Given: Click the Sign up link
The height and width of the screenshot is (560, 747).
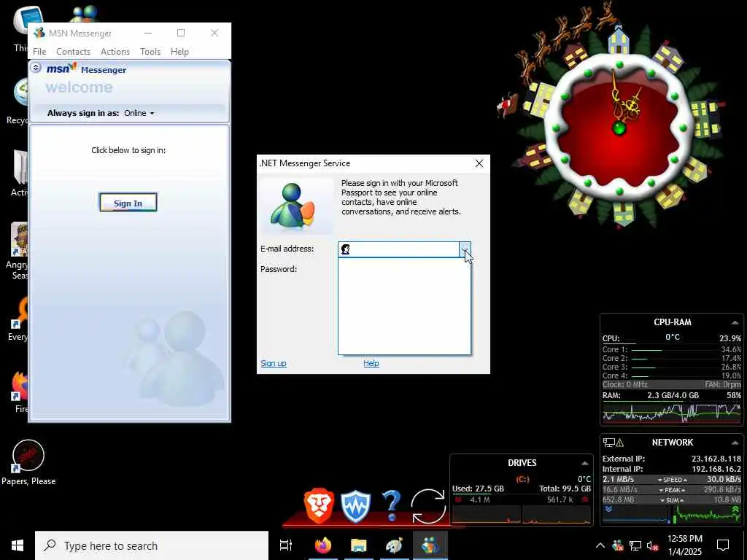Looking at the screenshot, I should (x=274, y=363).
